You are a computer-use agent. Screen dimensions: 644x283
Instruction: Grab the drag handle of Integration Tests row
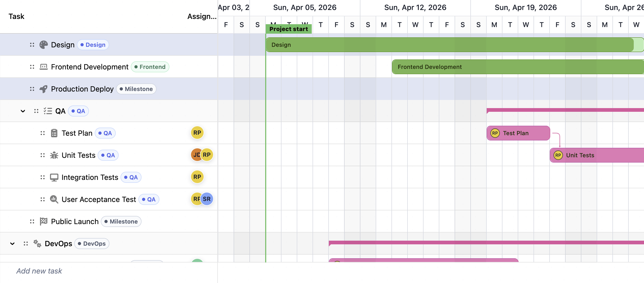tap(43, 177)
